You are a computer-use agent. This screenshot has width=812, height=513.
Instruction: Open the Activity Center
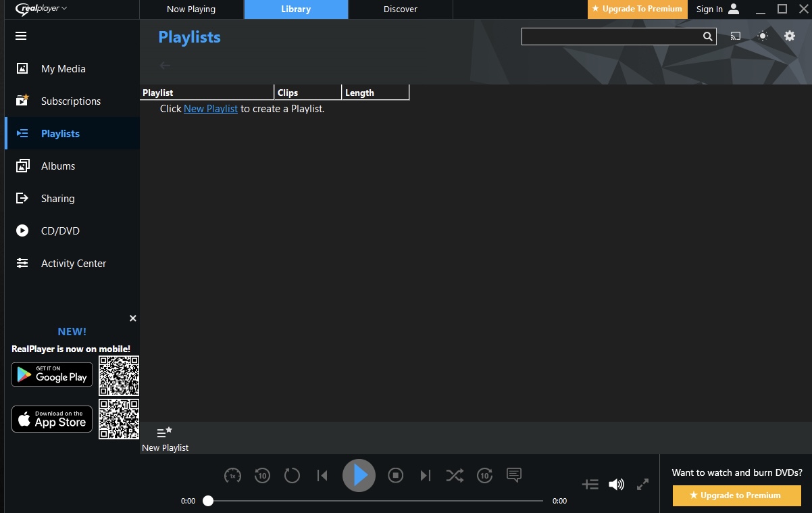click(22, 263)
